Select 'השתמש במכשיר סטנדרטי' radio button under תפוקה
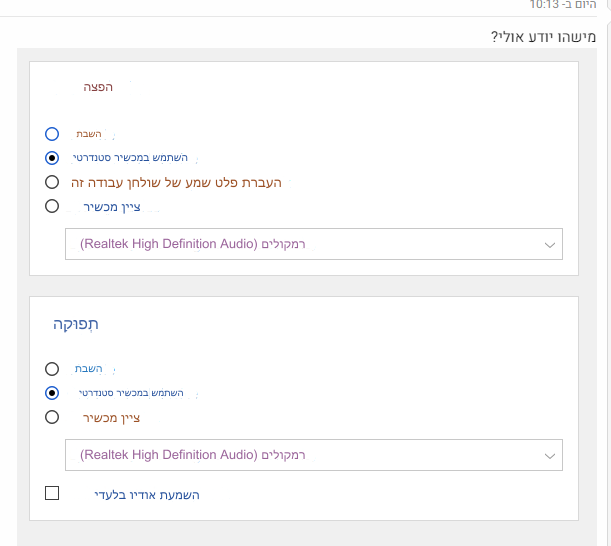This screenshot has height=546, width=611. (x=52, y=393)
